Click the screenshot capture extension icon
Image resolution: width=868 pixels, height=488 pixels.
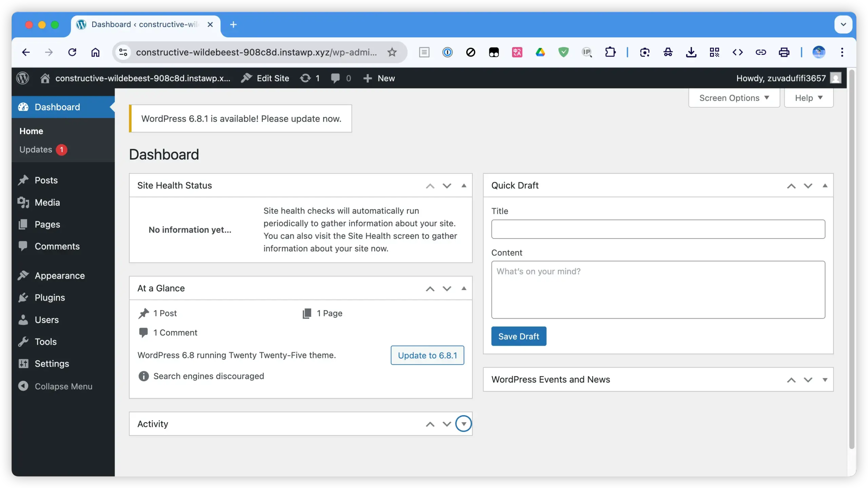coord(645,52)
